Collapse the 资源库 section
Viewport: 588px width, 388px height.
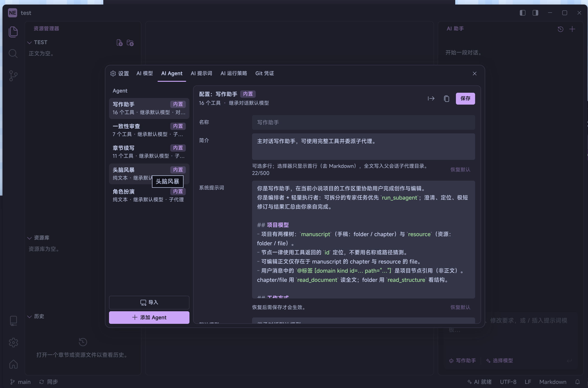coord(29,238)
